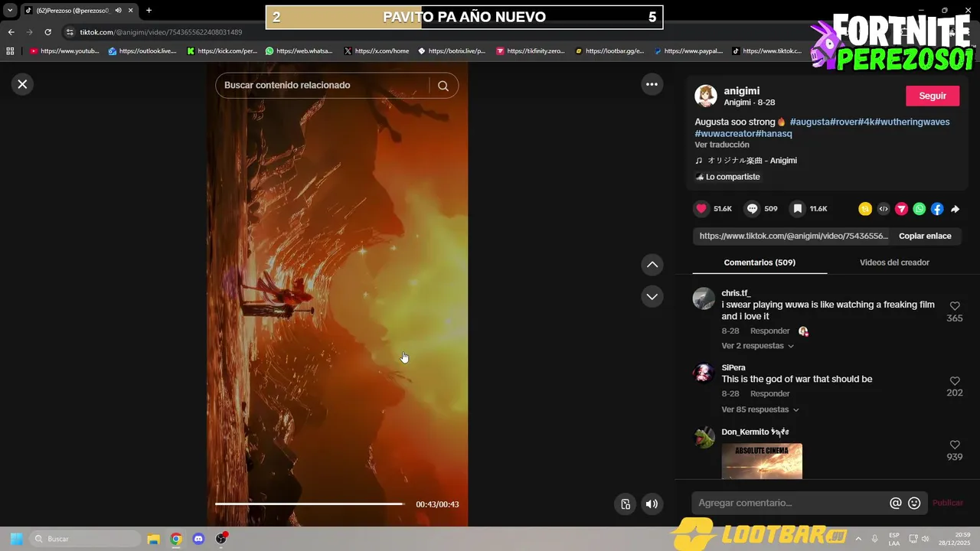Switch to the Videos del creador tab

[x=894, y=262]
